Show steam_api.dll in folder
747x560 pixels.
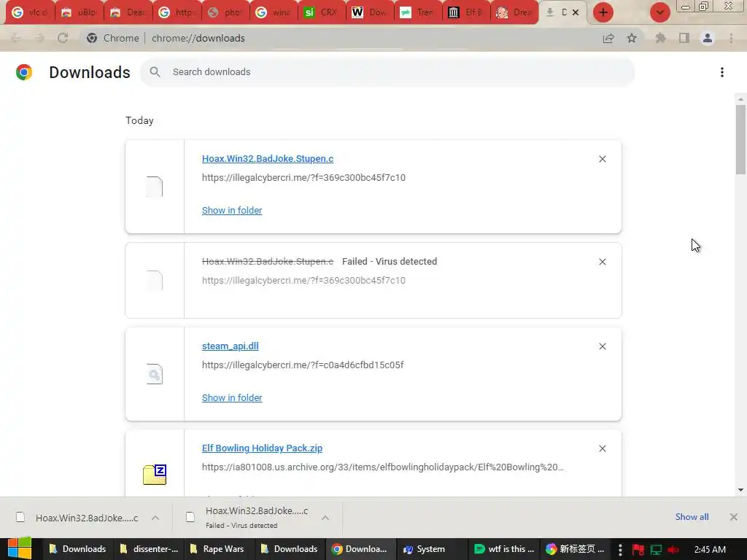click(232, 397)
